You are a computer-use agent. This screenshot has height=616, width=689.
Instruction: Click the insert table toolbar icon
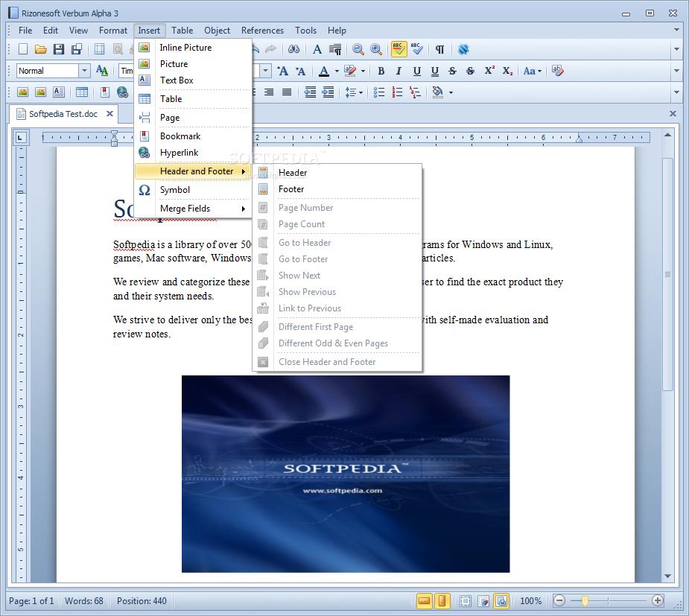pyautogui.click(x=82, y=92)
